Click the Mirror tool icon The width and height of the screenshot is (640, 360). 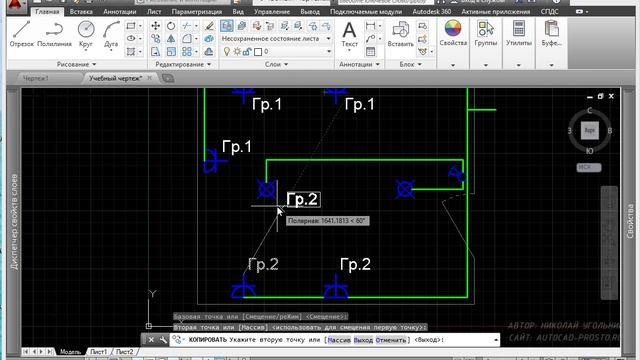click(x=171, y=39)
